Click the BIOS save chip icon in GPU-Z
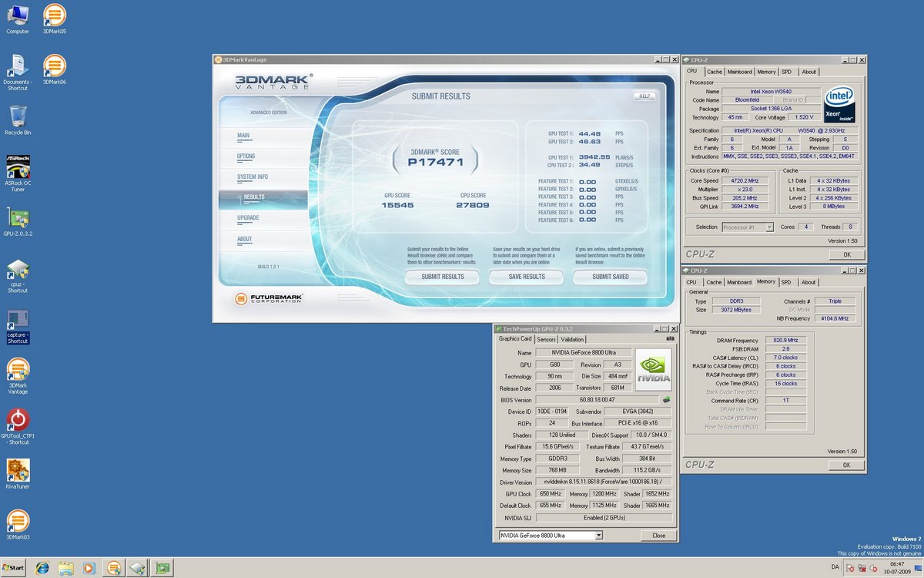 point(666,400)
